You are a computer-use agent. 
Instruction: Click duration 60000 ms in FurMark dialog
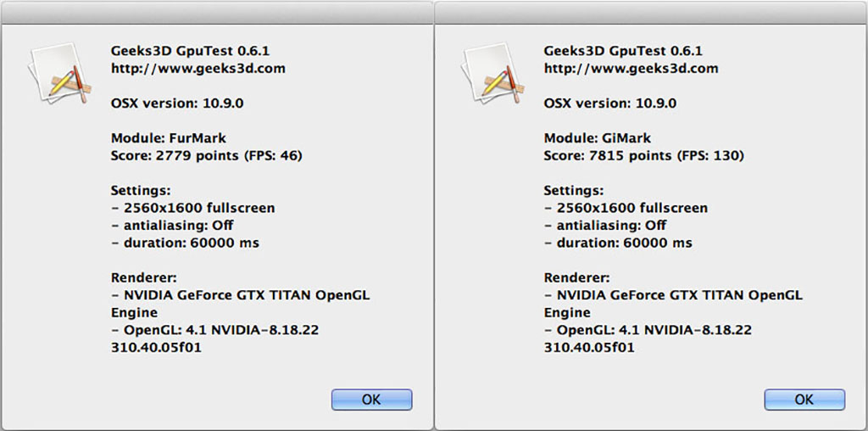point(185,243)
